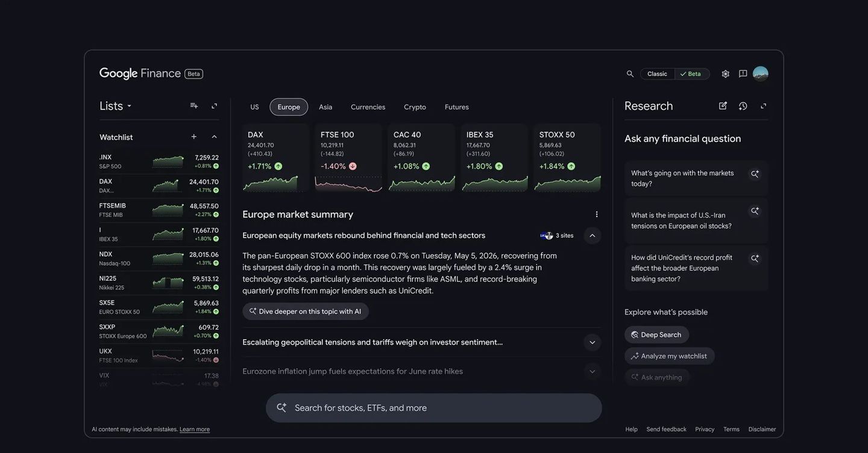The width and height of the screenshot is (868, 453).
Task: Open the Disclaimer footer link
Action: coord(763,430)
